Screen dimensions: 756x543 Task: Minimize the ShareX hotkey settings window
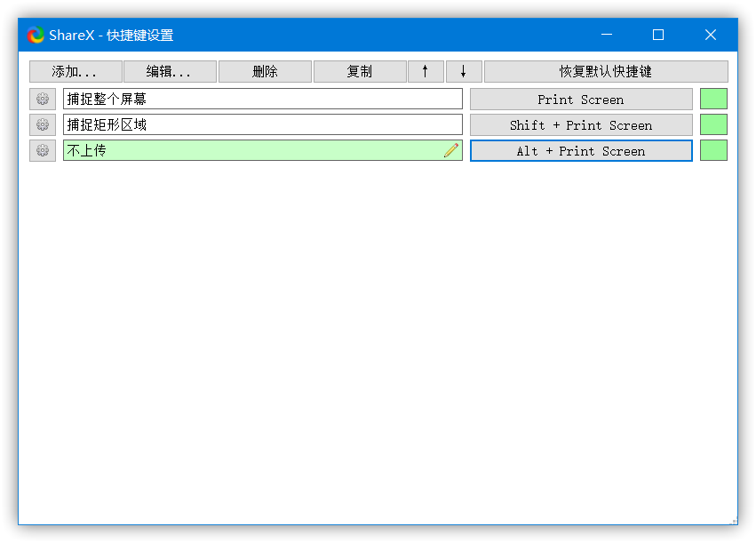607,35
